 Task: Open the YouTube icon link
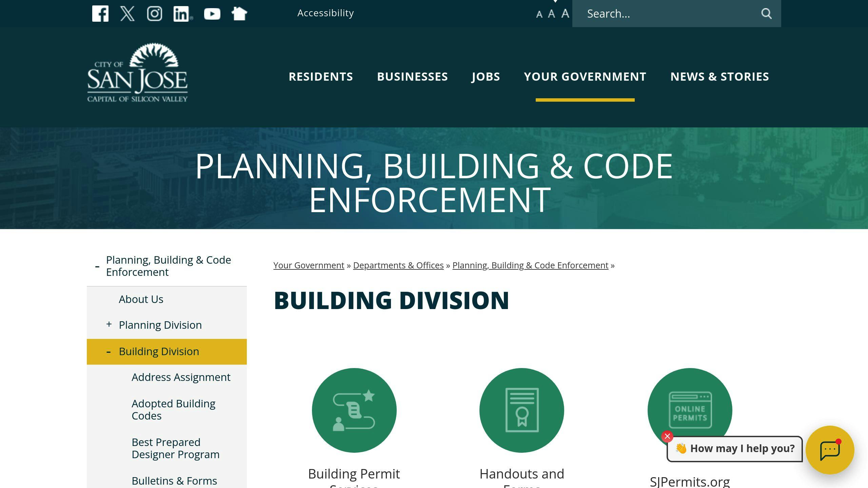click(x=212, y=14)
